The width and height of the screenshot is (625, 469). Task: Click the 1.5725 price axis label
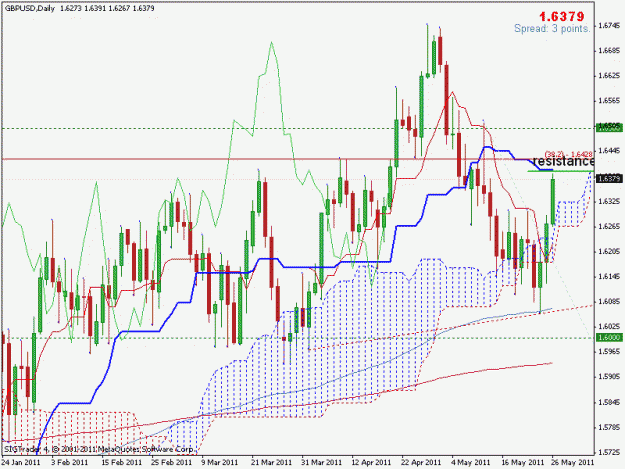tap(609, 452)
